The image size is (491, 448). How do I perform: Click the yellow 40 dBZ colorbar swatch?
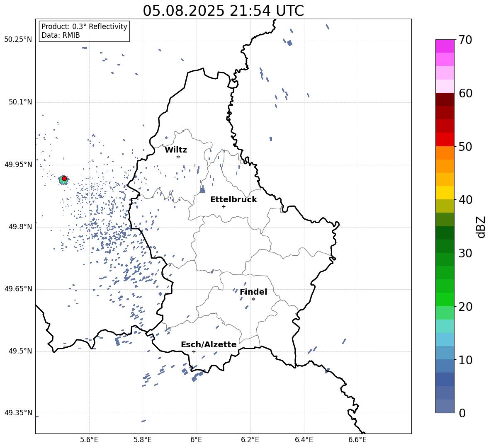coord(445,193)
